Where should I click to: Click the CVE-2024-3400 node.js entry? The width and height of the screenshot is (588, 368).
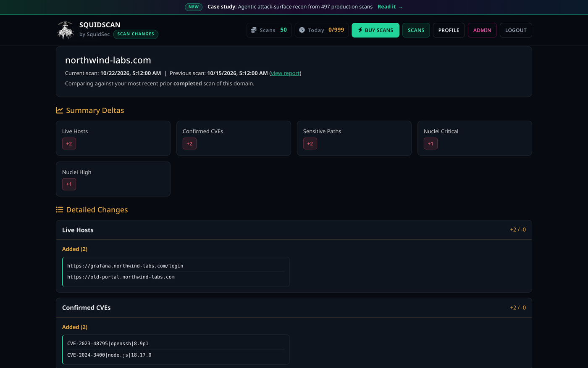(109, 355)
